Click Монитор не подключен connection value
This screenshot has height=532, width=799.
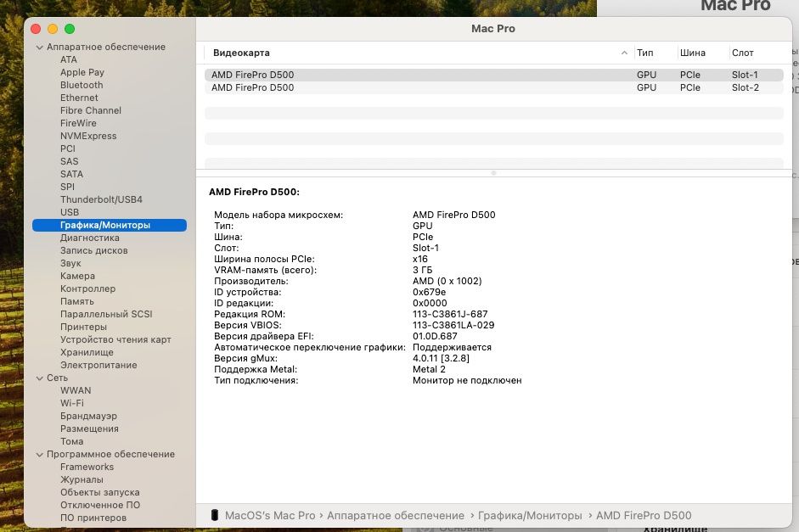click(467, 380)
